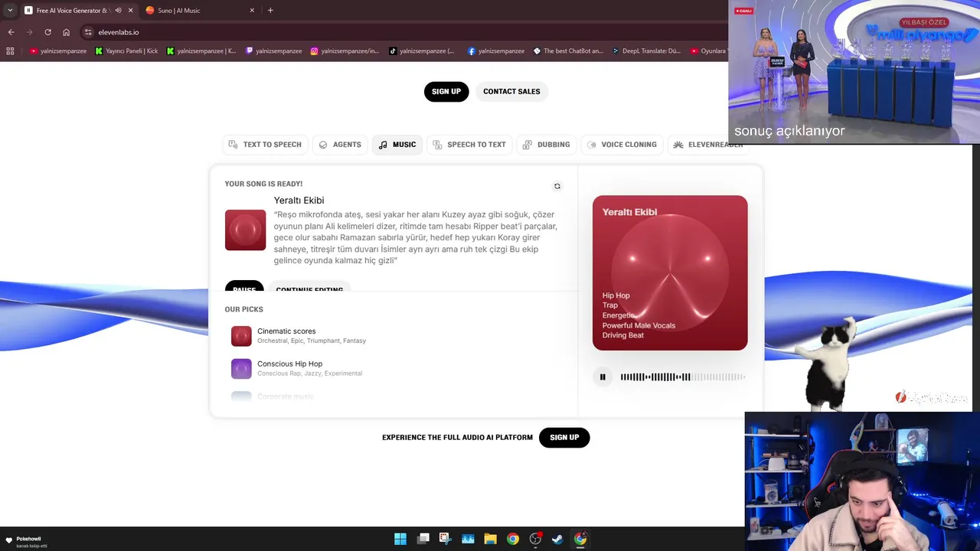Reload the elevenlabs.io page

(x=47, y=32)
